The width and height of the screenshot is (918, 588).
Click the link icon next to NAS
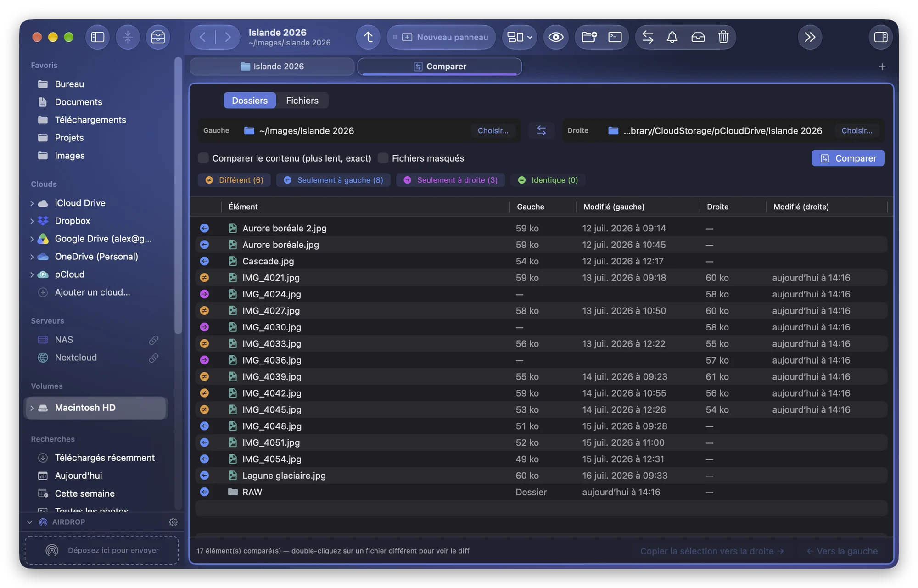point(154,340)
